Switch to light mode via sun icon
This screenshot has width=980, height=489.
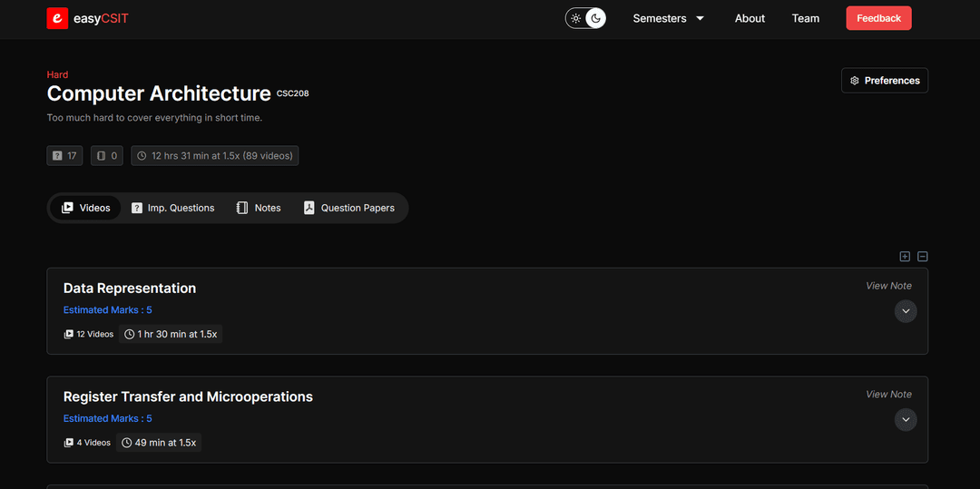click(576, 18)
